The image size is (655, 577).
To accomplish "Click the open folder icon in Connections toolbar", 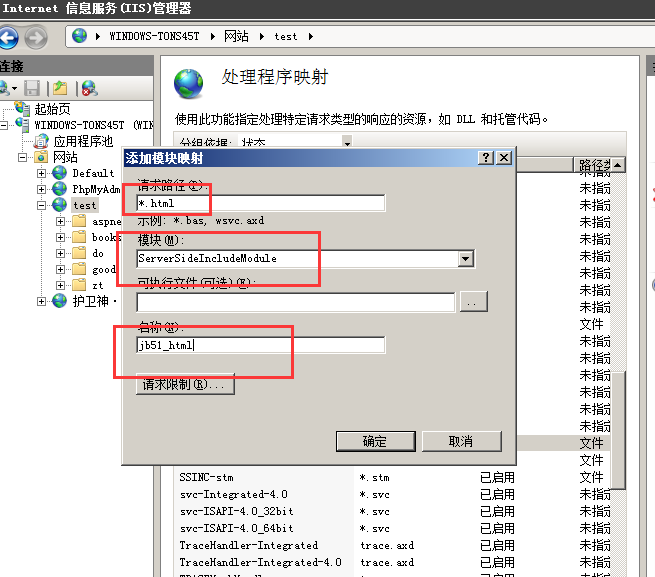I will tap(60, 88).
